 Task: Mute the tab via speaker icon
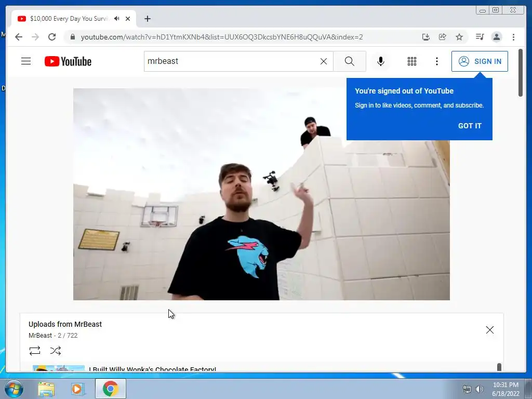click(117, 19)
